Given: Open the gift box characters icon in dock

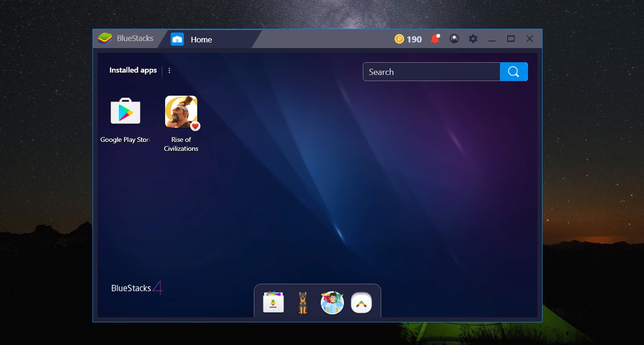Looking at the screenshot, I should pos(332,303).
